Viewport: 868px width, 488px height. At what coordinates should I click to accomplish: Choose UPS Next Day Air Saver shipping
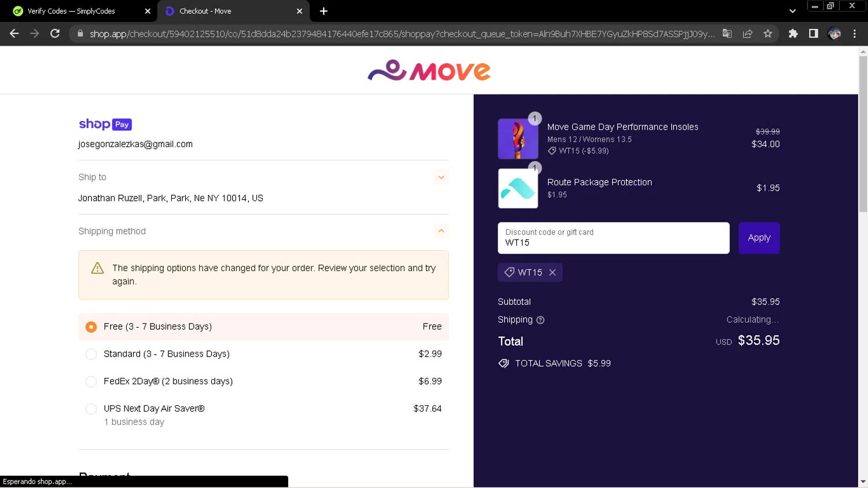tap(263, 415)
